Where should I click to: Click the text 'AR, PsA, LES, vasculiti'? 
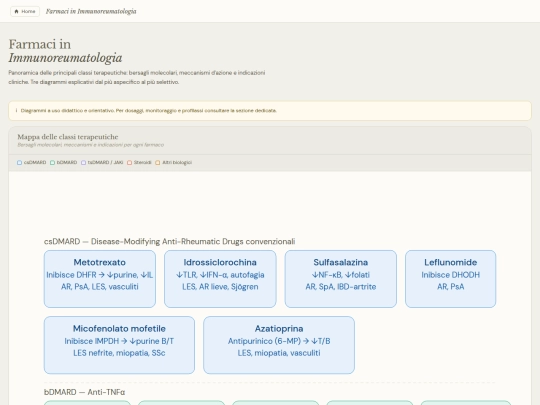[100, 287]
